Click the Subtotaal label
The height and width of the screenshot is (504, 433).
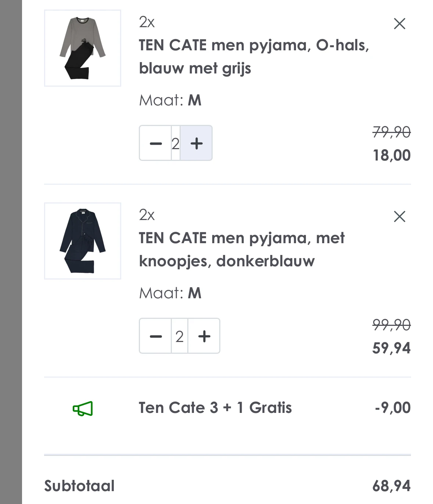point(79,486)
